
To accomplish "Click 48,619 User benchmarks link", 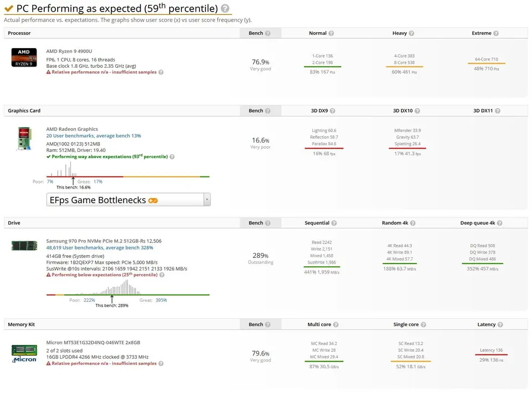I will 100,248.
